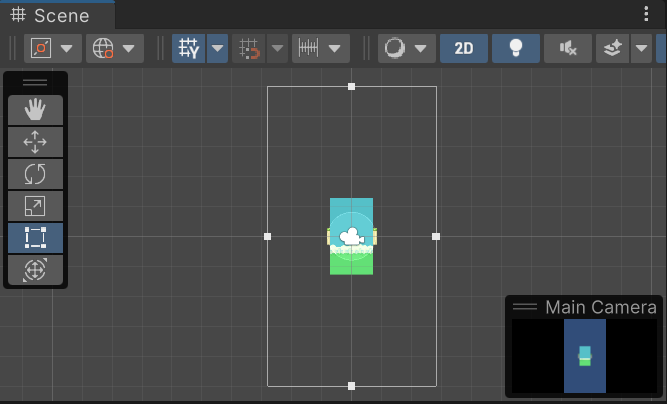Select the Rect tool
The image size is (667, 404).
click(x=35, y=238)
